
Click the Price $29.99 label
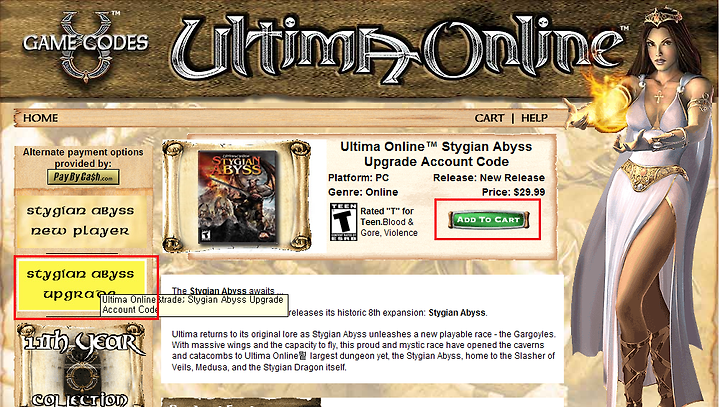click(x=513, y=192)
